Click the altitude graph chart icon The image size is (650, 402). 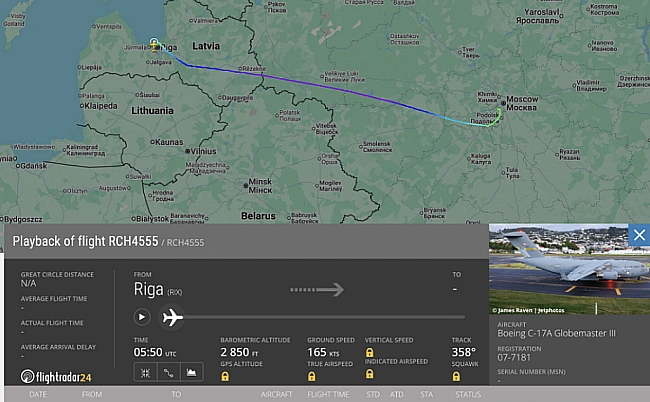[191, 373]
